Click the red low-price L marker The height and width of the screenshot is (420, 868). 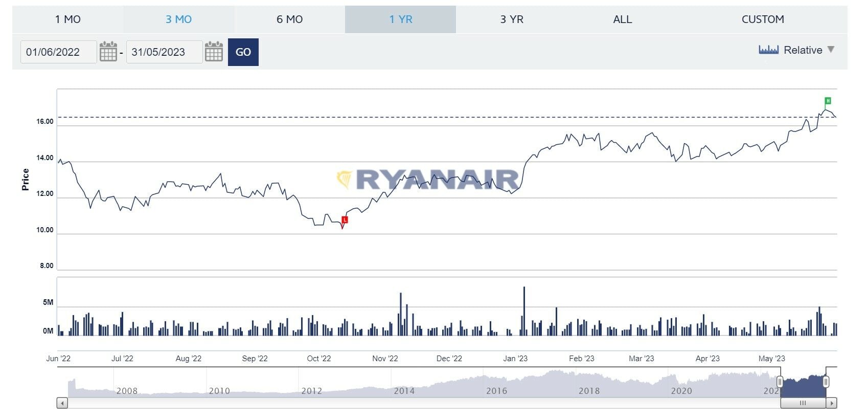pyautogui.click(x=345, y=220)
